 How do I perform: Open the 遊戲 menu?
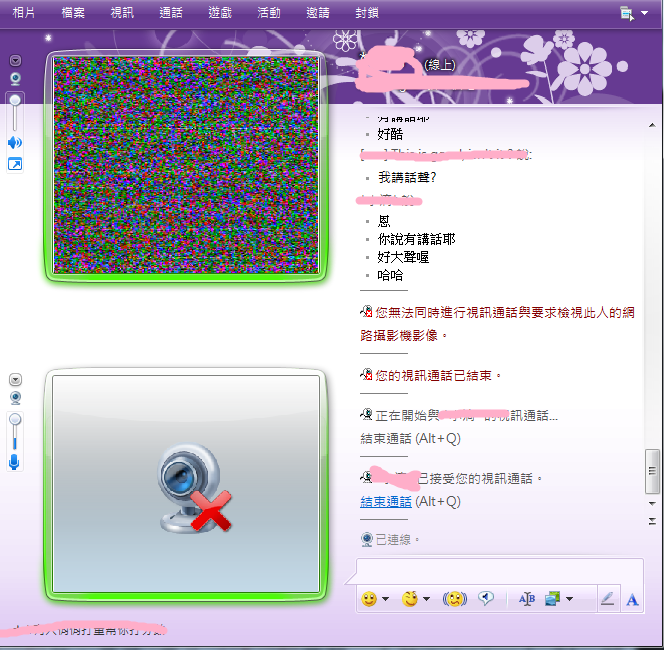click(x=220, y=13)
